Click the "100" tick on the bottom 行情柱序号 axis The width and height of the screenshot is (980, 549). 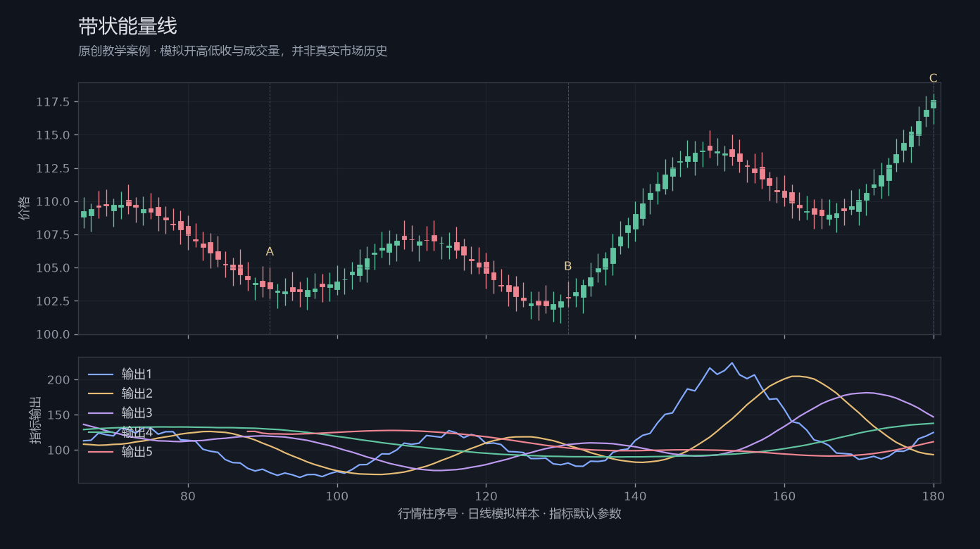point(337,496)
